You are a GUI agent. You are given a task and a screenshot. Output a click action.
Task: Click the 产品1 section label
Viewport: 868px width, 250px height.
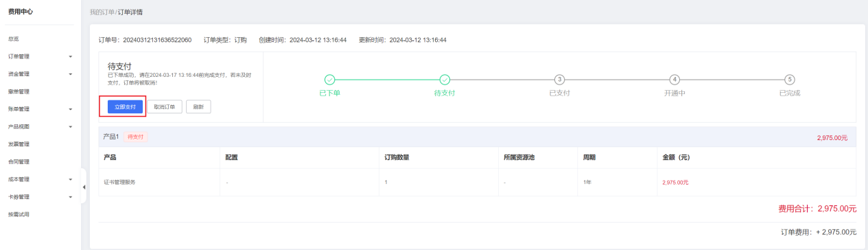click(111, 137)
